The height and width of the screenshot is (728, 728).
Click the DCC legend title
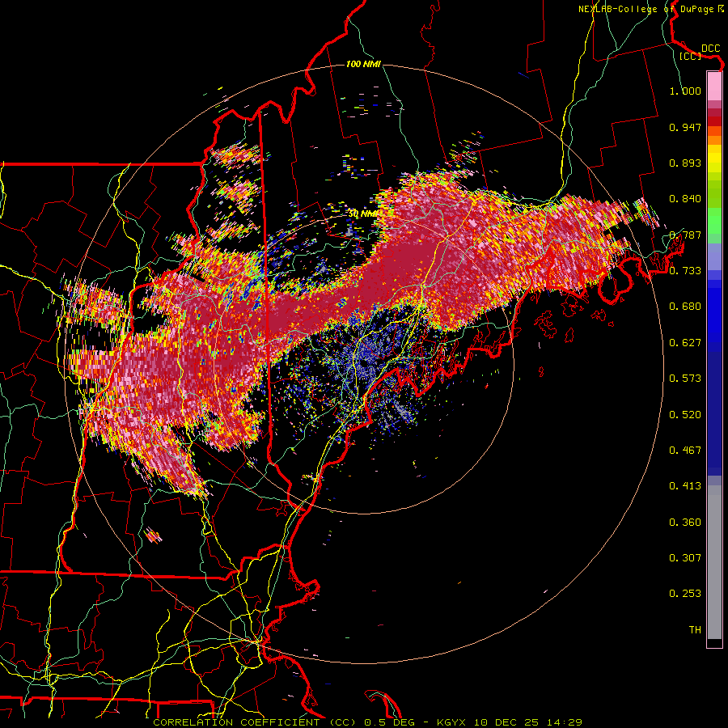[710, 48]
